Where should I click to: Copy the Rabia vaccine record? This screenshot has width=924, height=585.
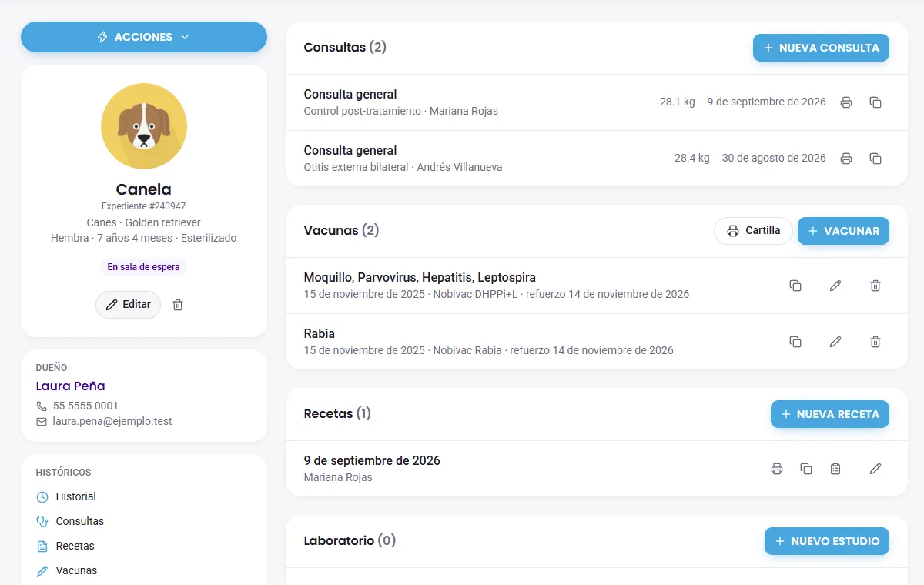click(795, 342)
